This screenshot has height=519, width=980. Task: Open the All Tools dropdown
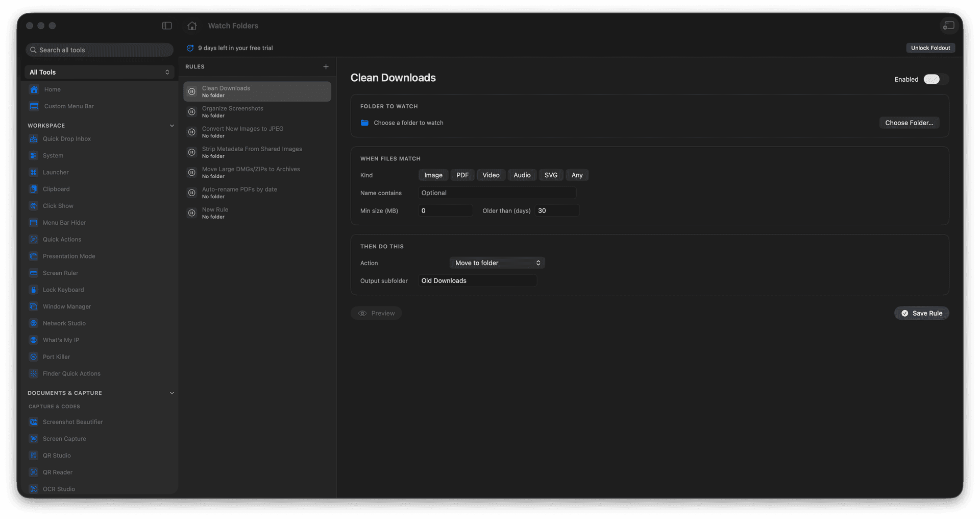click(100, 72)
